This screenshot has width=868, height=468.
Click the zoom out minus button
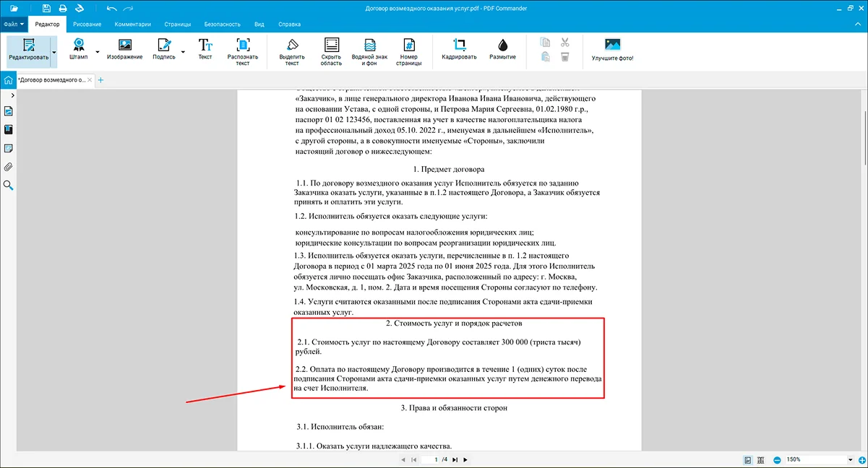pyautogui.click(x=777, y=459)
